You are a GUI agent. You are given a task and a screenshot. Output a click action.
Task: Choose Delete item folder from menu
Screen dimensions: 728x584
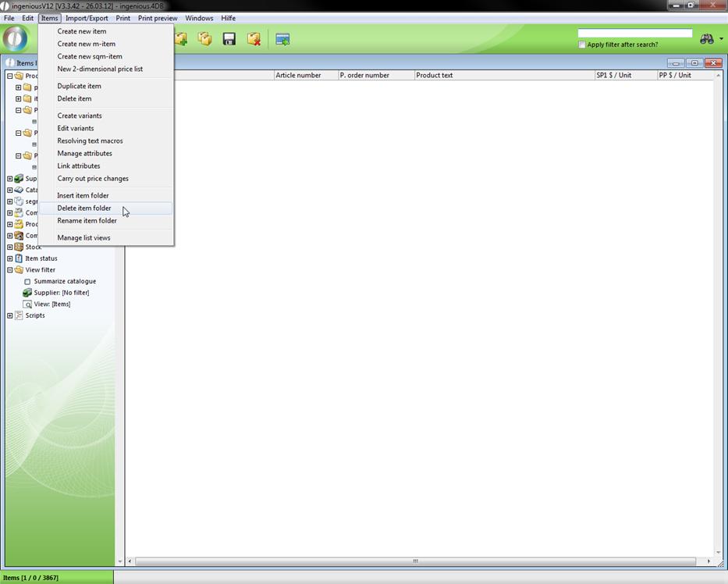coord(84,208)
